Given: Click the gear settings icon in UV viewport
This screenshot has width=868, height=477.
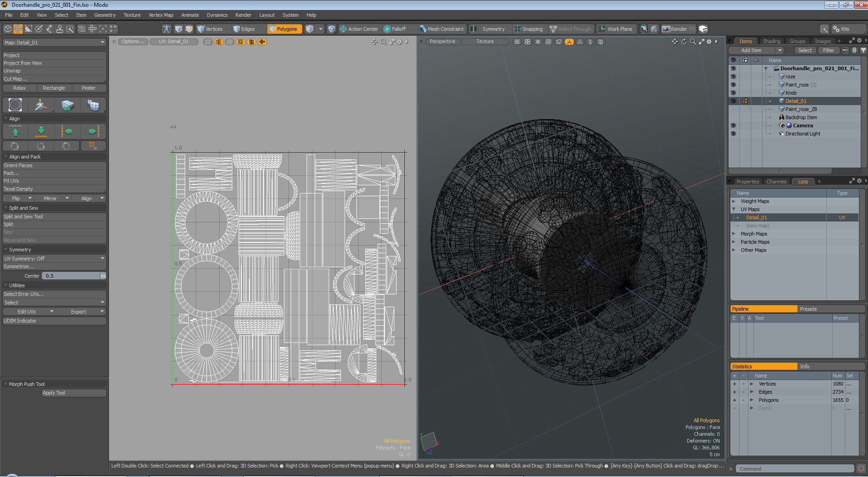Looking at the screenshot, I should coord(399,42).
